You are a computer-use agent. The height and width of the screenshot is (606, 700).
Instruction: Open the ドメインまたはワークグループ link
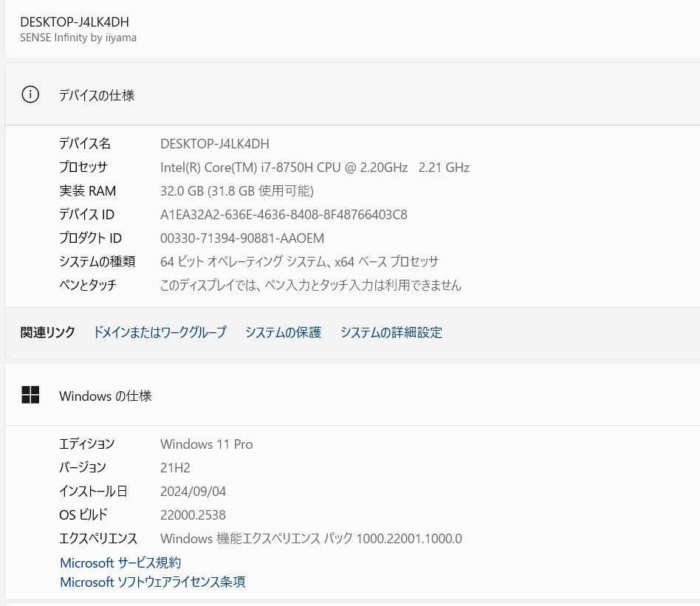pos(159,332)
